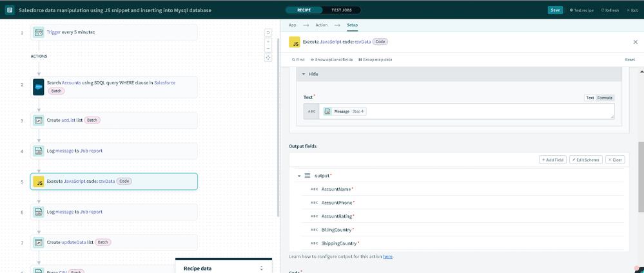Open the Trigger step clock icon
This screenshot has height=273, width=644.
pyautogui.click(x=39, y=32)
